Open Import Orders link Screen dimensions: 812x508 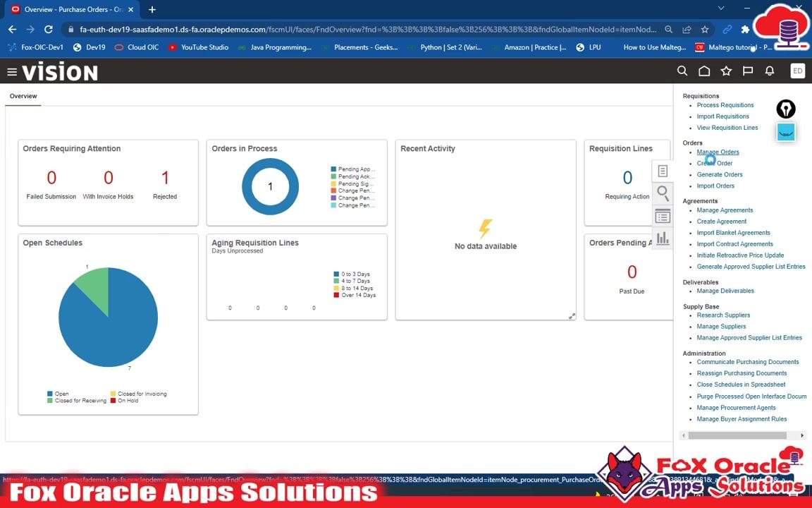click(715, 186)
